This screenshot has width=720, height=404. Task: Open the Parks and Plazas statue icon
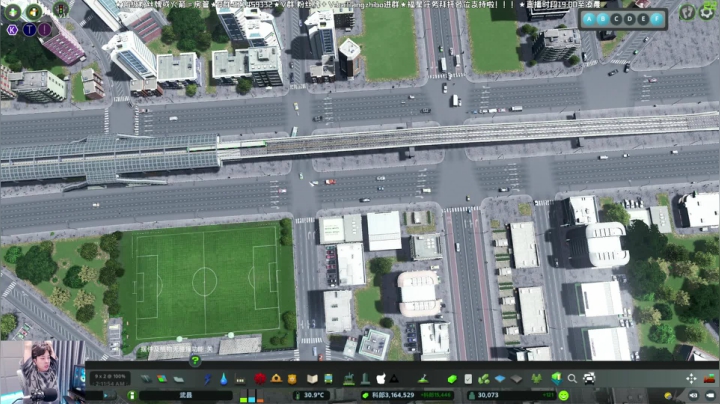pos(349,379)
